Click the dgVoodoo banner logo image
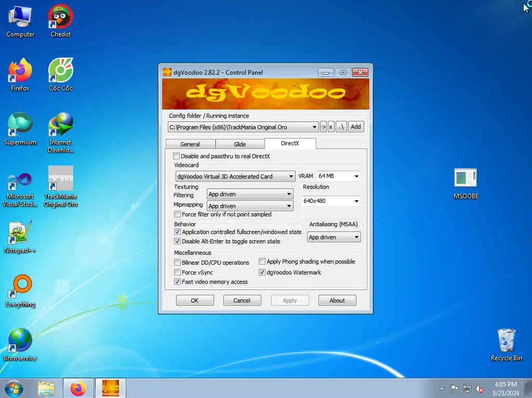This screenshot has height=398, width=532. pos(265,94)
